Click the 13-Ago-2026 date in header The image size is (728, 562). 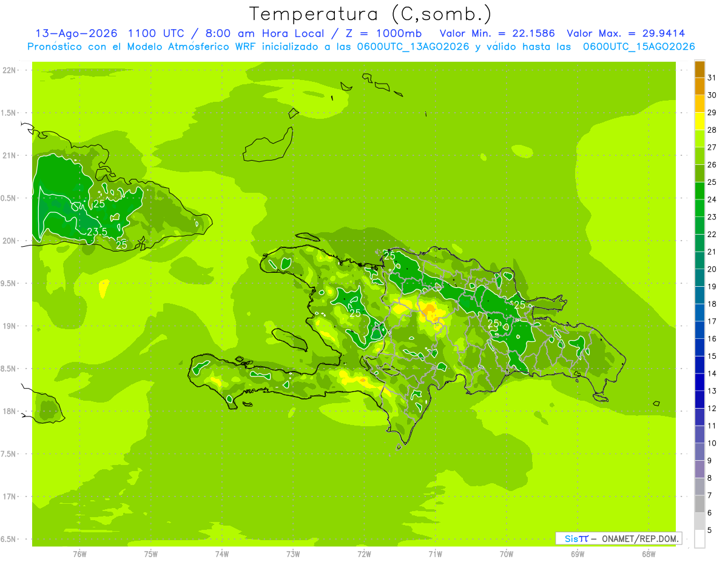76,33
